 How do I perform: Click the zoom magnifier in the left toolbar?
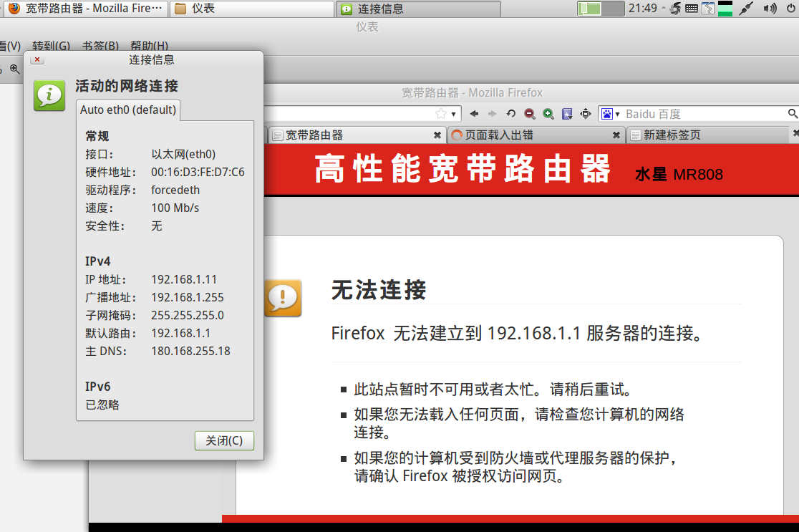tap(15, 69)
